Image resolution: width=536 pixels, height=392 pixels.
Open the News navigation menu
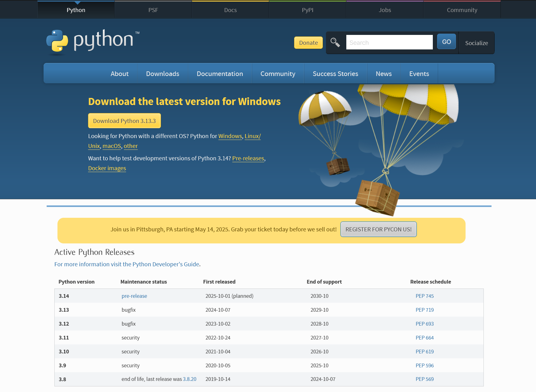384,74
